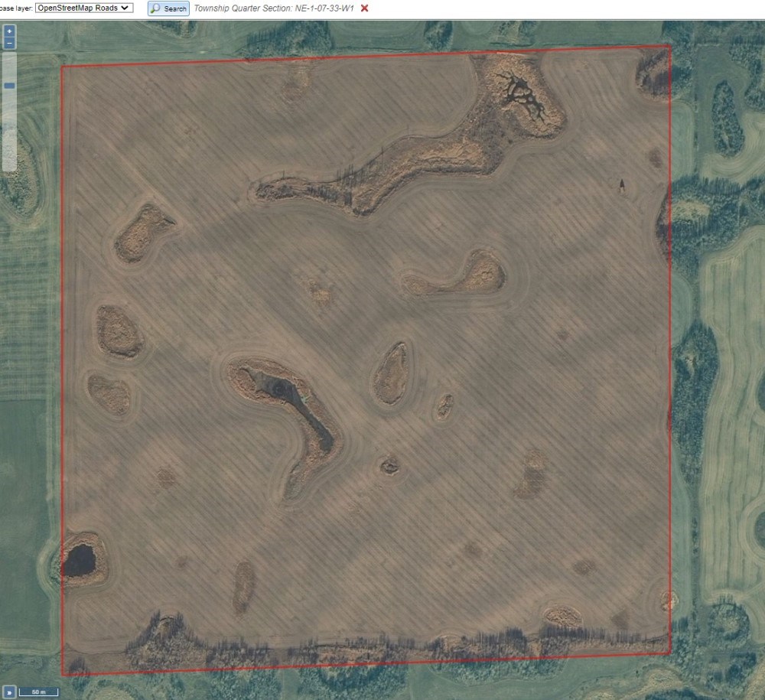Expand the overview panel with double-arrow button
Image resolution: width=765 pixels, height=700 pixels.
[7, 692]
